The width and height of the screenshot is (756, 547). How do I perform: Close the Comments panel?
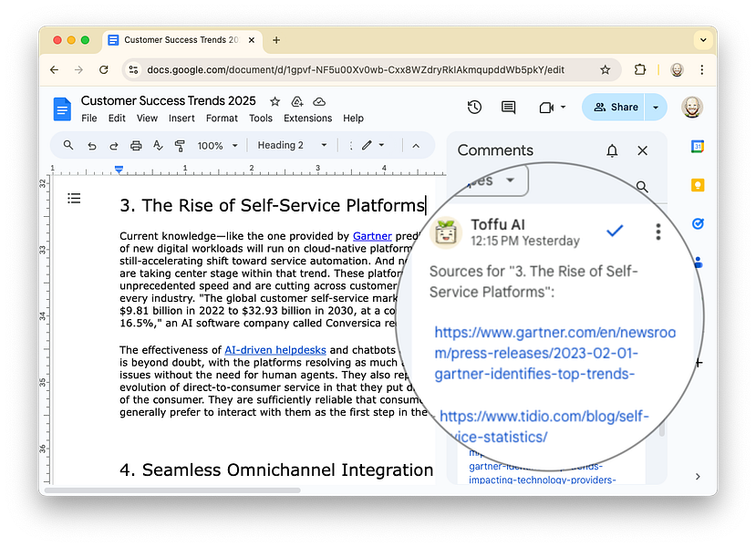click(x=642, y=150)
